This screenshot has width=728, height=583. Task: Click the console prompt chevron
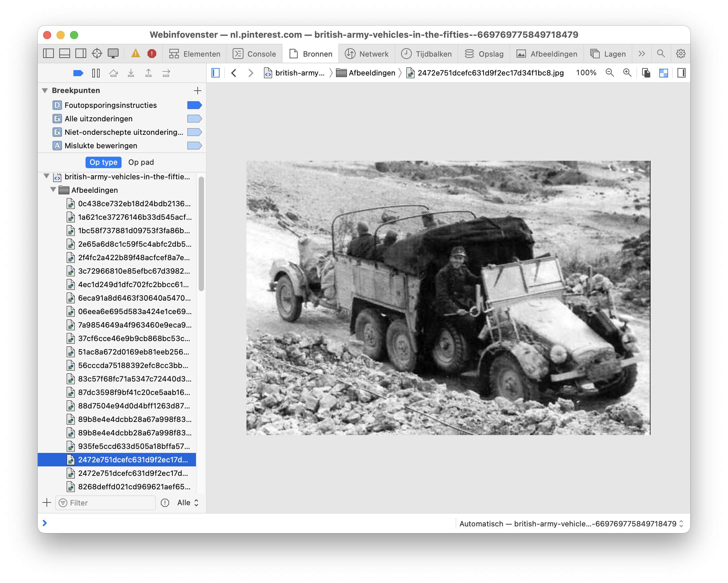coord(45,523)
